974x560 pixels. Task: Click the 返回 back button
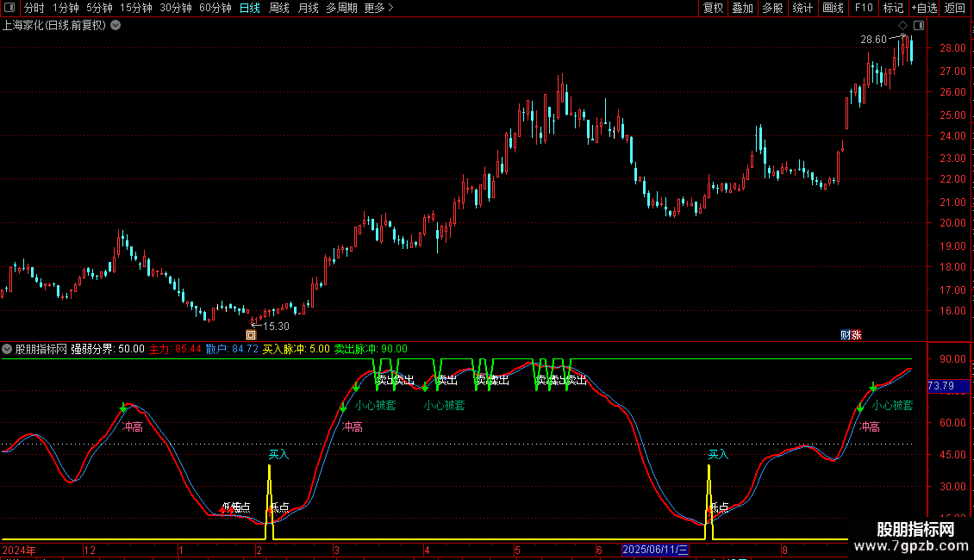[955, 8]
